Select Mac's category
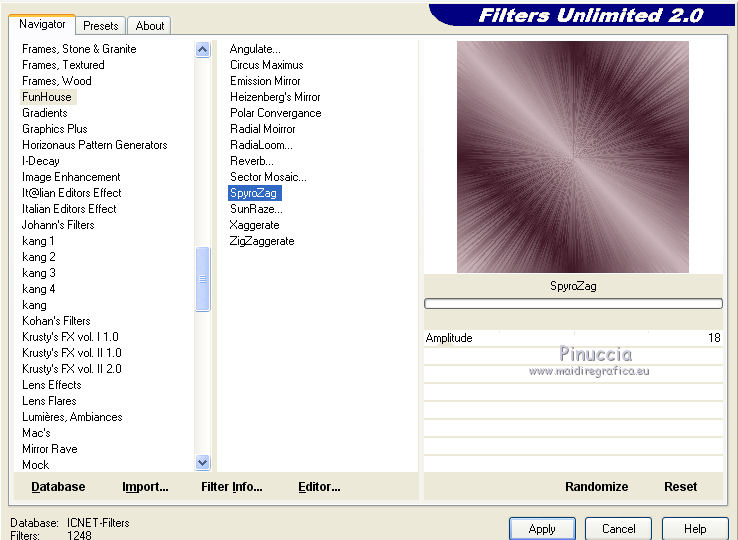 click(36, 433)
